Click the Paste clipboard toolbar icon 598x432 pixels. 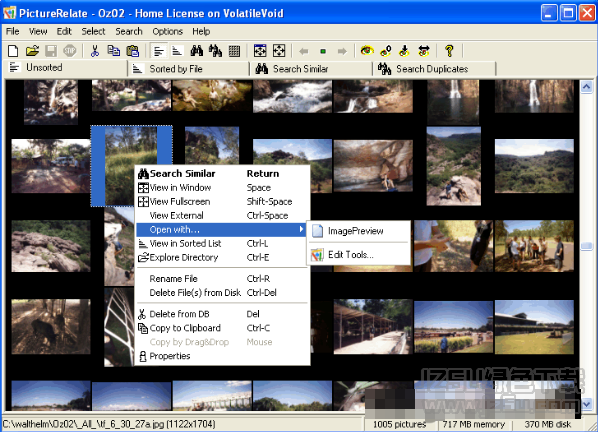click(133, 50)
